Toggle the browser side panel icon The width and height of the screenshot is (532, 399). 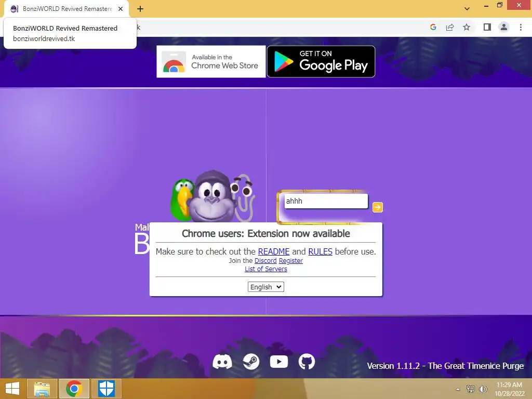point(487,27)
